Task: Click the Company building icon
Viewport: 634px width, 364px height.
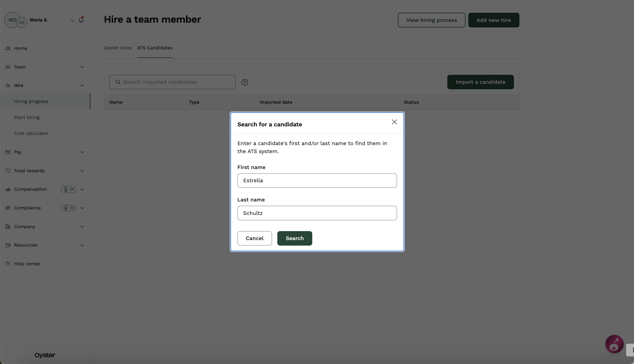Action: tap(8, 226)
